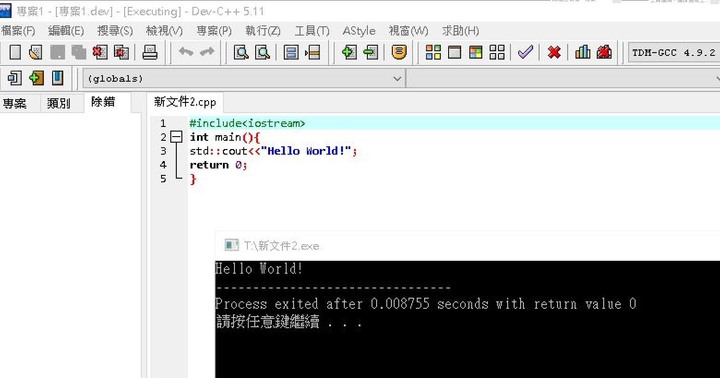Click the Print icon
The height and width of the screenshot is (378, 720).
(150, 52)
